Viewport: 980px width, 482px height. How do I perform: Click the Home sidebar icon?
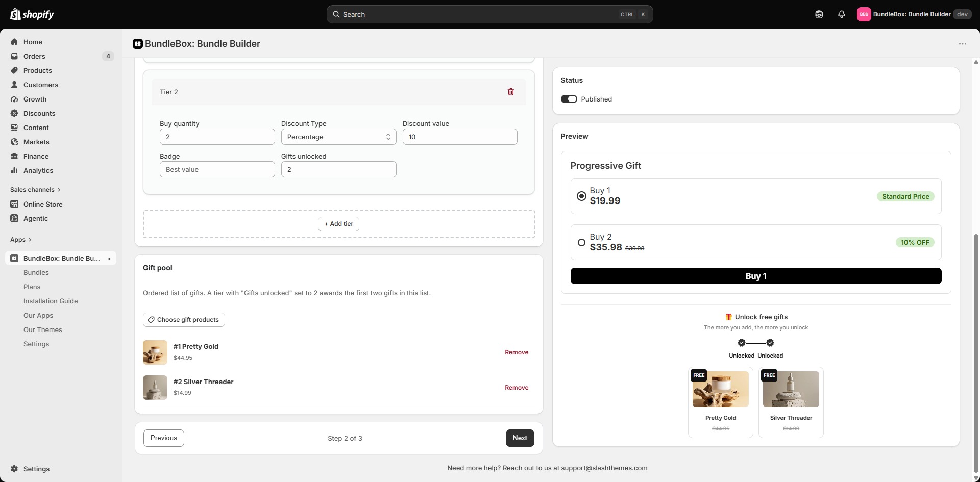coord(14,42)
